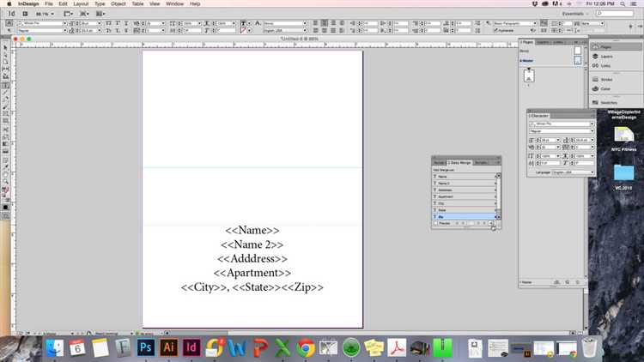Open Adobe Acrobat from the Dock
The width and height of the screenshot is (644, 362).
pyautogui.click(x=397, y=348)
